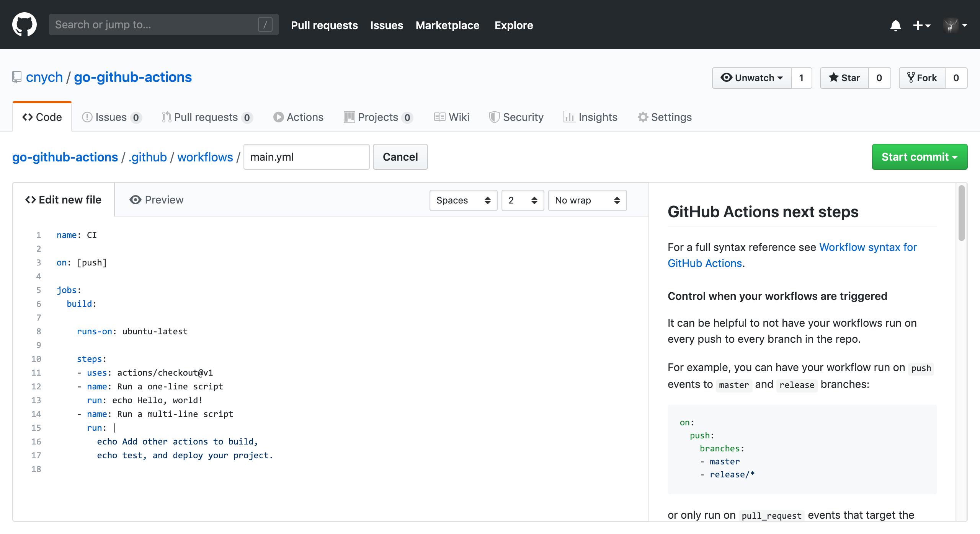Open Insights via the graph icon
This screenshot has width=980, height=534.
[x=569, y=117]
